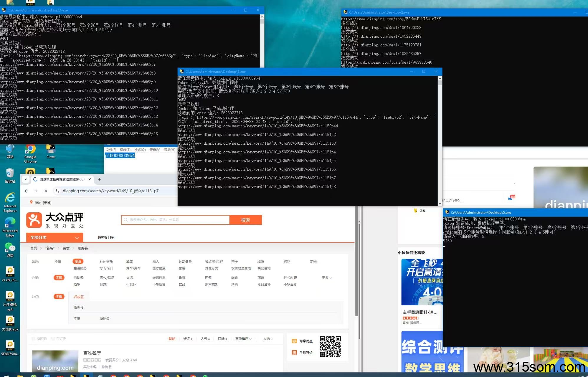This screenshot has height=377, width=588.
Task: Click the 1.exe console window title icon
Action: click(x=4, y=10)
